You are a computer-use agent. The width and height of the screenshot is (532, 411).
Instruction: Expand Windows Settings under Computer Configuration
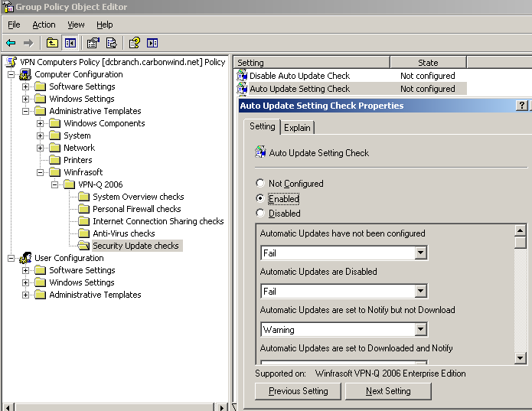pos(25,99)
